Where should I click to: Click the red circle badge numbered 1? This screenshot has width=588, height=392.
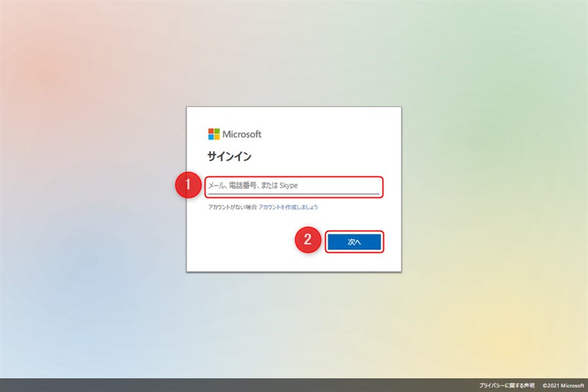[188, 186]
